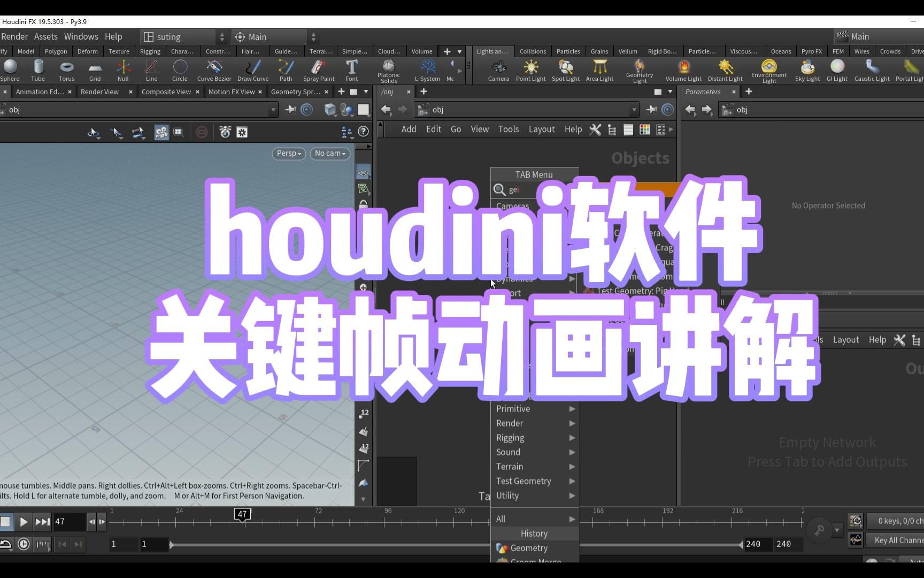Open the Collisions shelf tab
Viewport: 924px width, 578px height.
tap(533, 51)
